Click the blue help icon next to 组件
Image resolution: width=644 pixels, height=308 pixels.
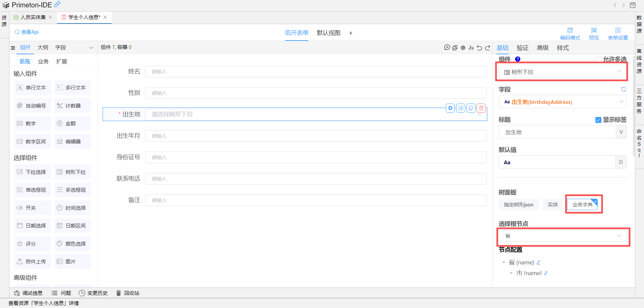click(x=518, y=59)
